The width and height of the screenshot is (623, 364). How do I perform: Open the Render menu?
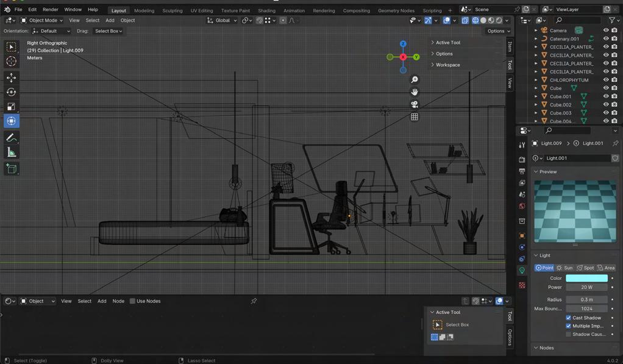point(50,10)
